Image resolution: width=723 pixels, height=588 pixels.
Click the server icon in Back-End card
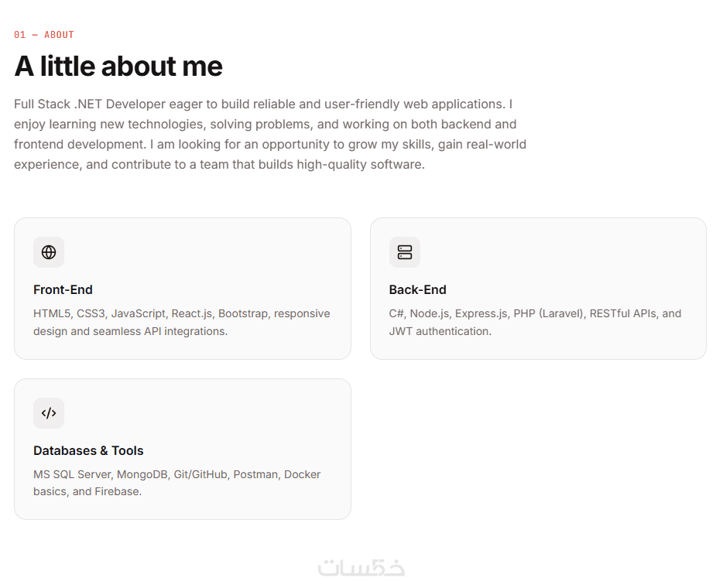pyautogui.click(x=404, y=252)
